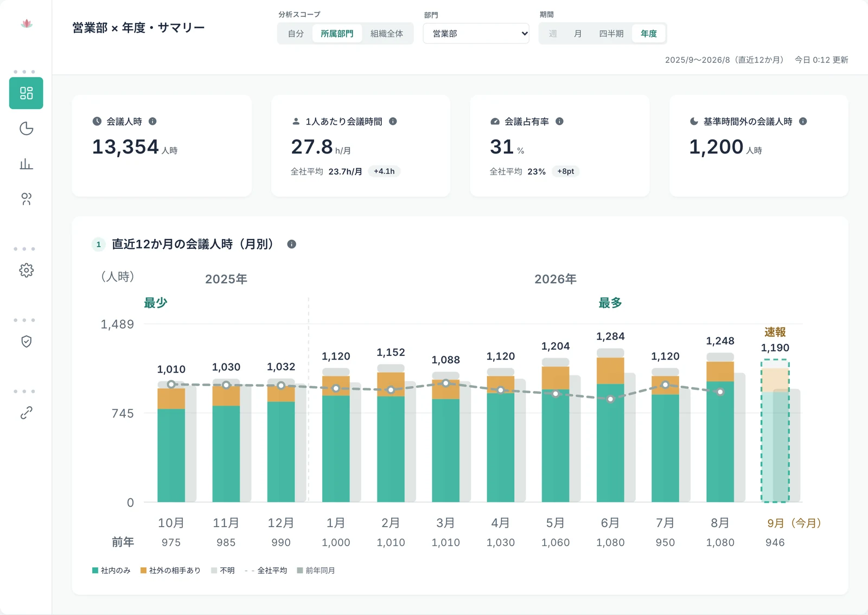Click the dashed 9月 速報 bar

click(775, 431)
